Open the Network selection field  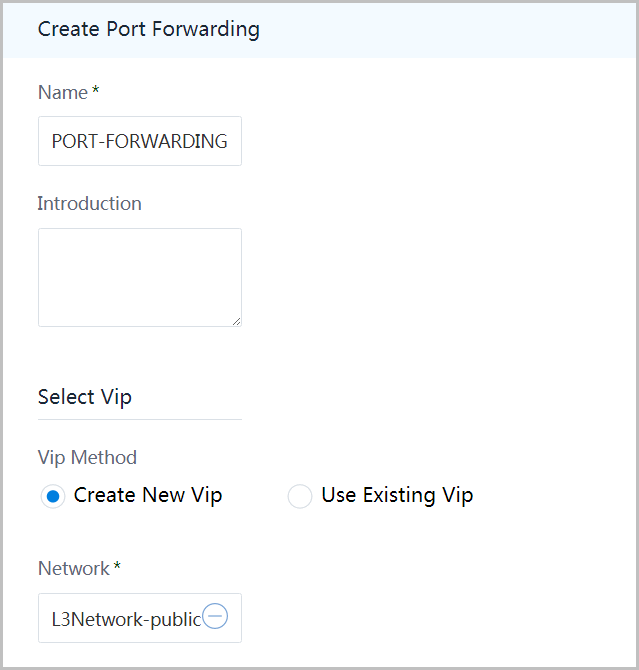point(140,618)
